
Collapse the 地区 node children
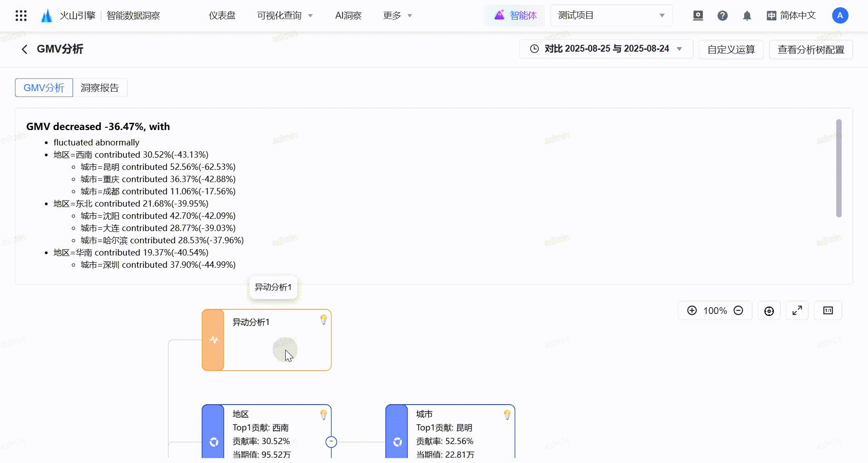pyautogui.click(x=332, y=442)
